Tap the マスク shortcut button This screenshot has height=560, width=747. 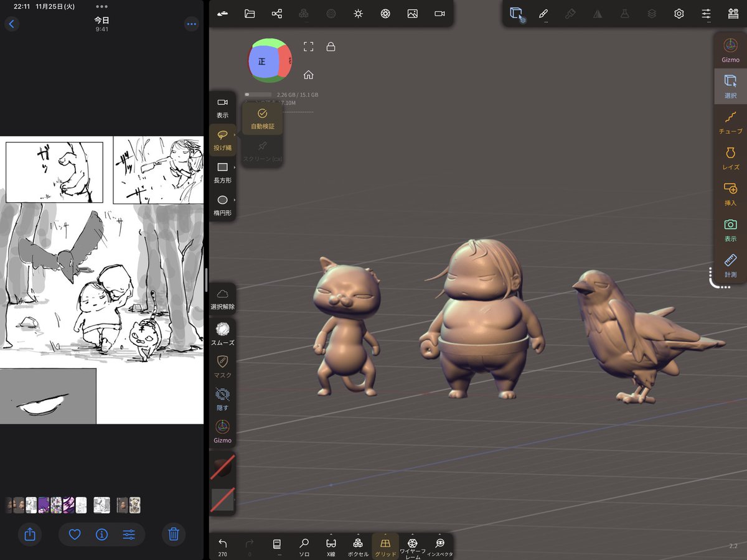click(222, 367)
